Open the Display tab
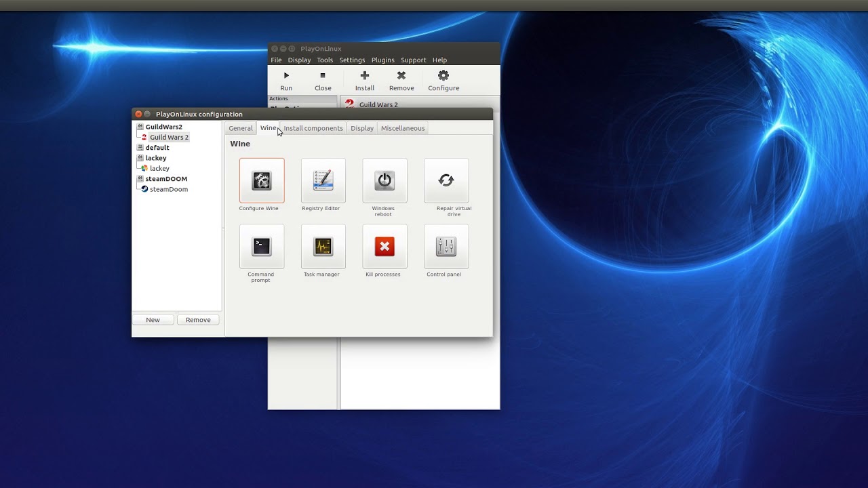Screen dimensions: 868x488 362,128
